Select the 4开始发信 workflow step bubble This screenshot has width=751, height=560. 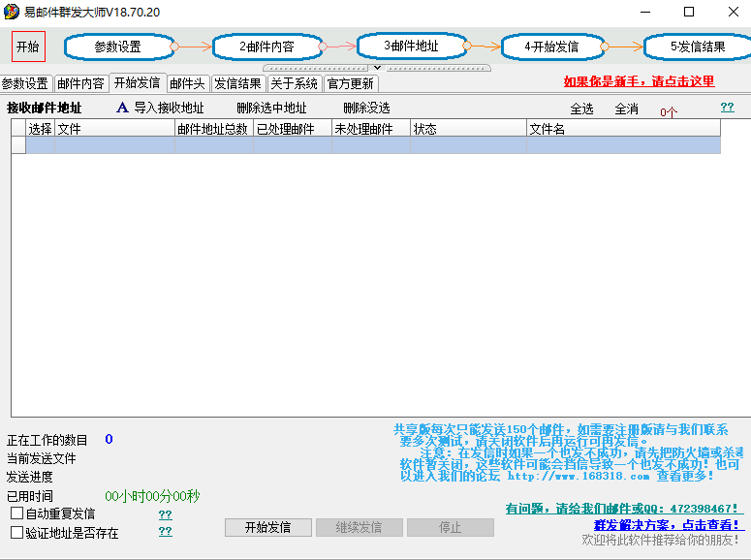point(551,47)
